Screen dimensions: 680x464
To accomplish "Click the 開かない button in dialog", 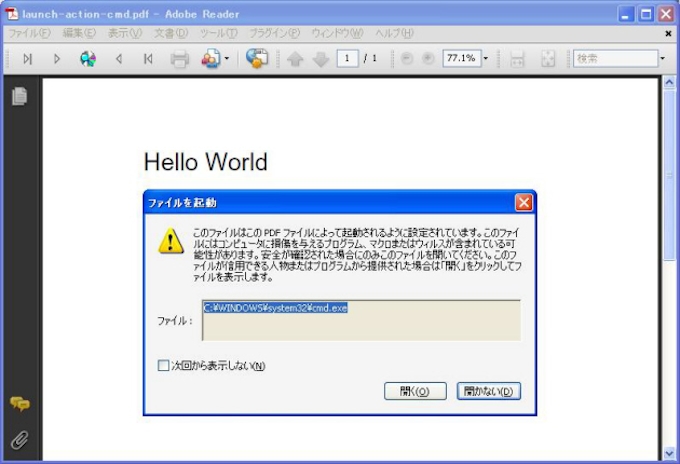I will [489, 391].
